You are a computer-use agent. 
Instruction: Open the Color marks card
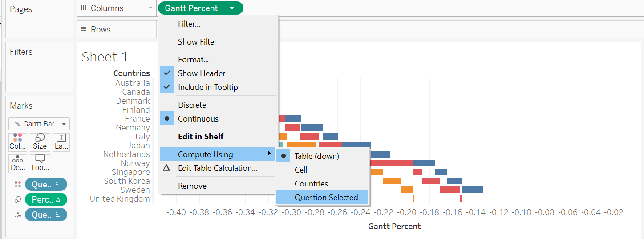[18, 142]
